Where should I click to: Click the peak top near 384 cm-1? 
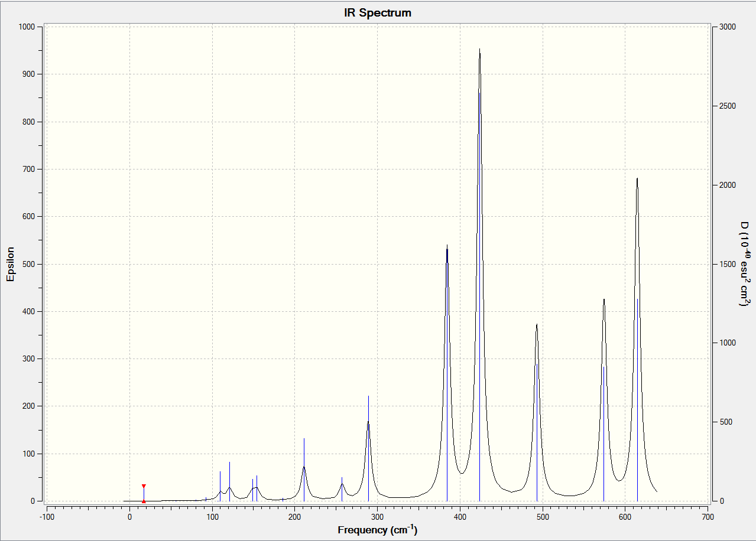coord(447,246)
